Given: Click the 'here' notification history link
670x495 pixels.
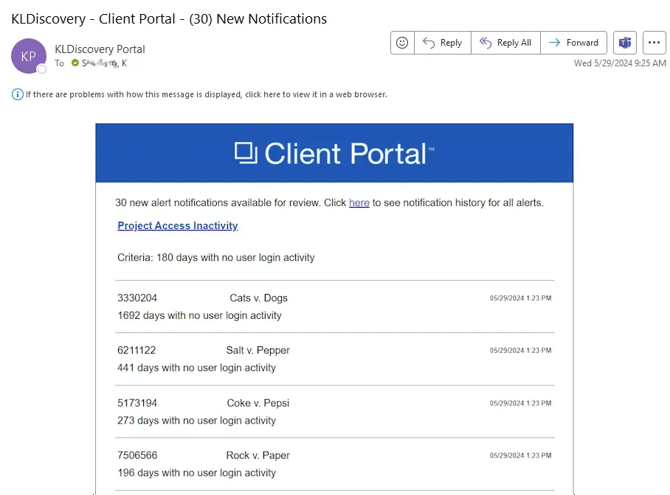Looking at the screenshot, I should [359, 203].
